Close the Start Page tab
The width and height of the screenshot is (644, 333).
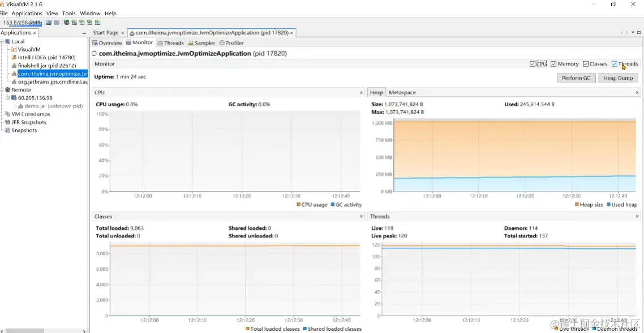point(122,33)
